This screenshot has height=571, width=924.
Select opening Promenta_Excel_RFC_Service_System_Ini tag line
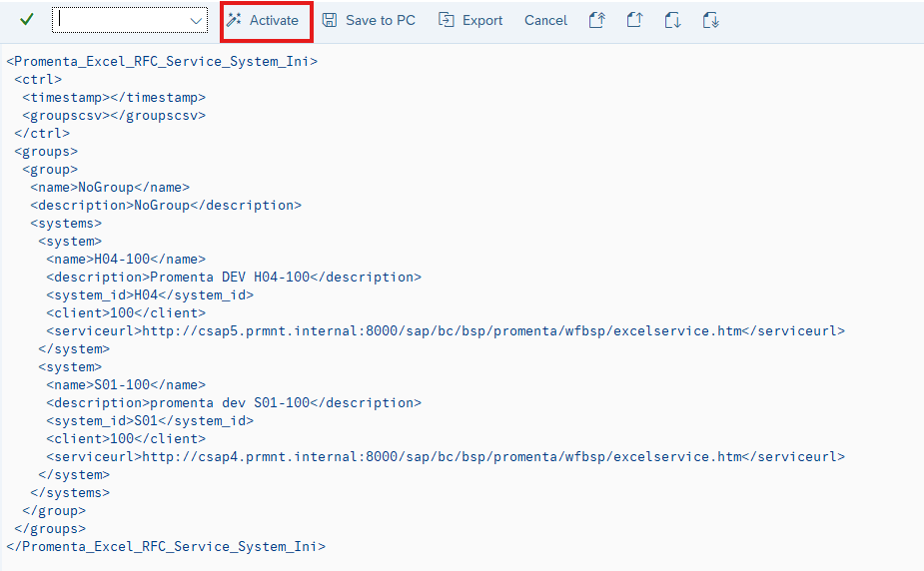[162, 61]
